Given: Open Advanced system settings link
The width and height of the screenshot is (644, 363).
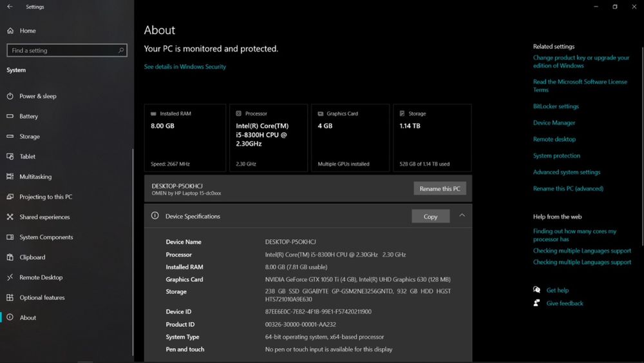Looking at the screenshot, I should pos(566,172).
